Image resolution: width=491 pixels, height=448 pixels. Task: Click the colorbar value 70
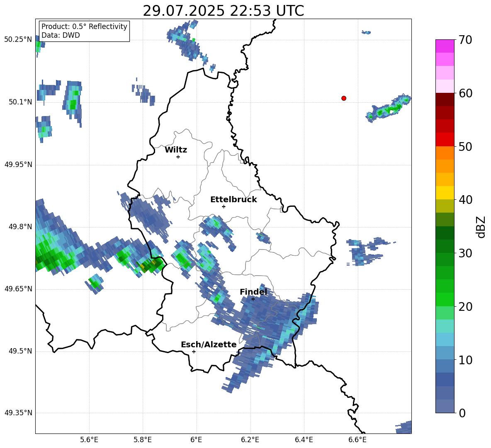465,40
